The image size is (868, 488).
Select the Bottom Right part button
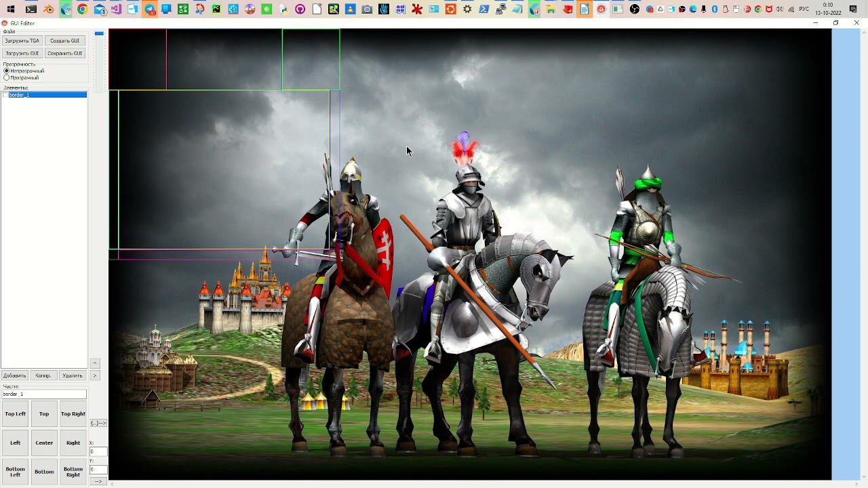[73, 472]
